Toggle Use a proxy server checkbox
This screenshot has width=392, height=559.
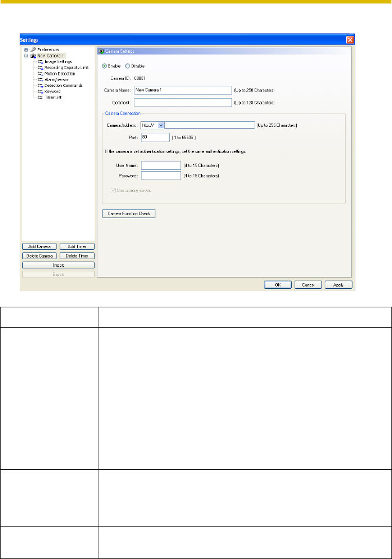click(x=113, y=190)
